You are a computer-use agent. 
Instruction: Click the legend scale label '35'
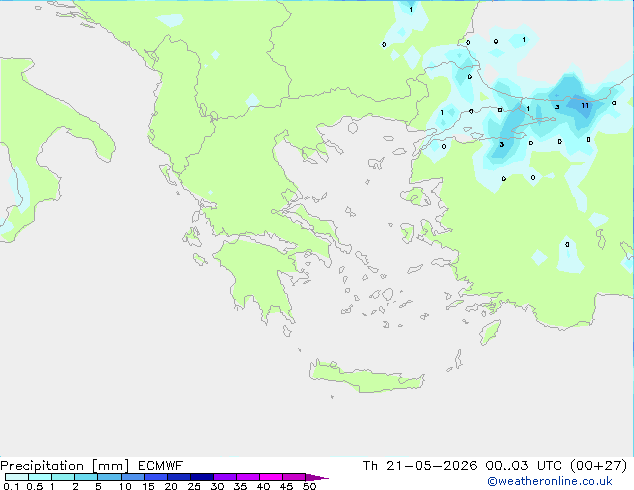tap(240, 486)
